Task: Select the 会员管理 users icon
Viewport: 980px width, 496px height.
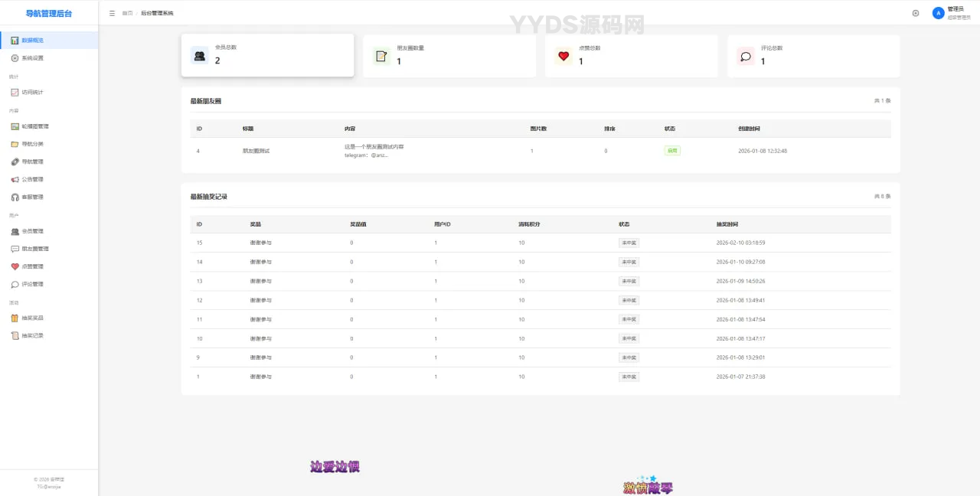Action: 15,231
